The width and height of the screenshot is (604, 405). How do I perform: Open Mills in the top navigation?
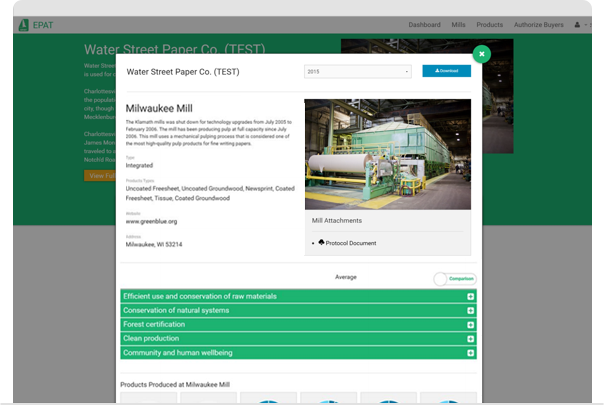pyautogui.click(x=458, y=25)
